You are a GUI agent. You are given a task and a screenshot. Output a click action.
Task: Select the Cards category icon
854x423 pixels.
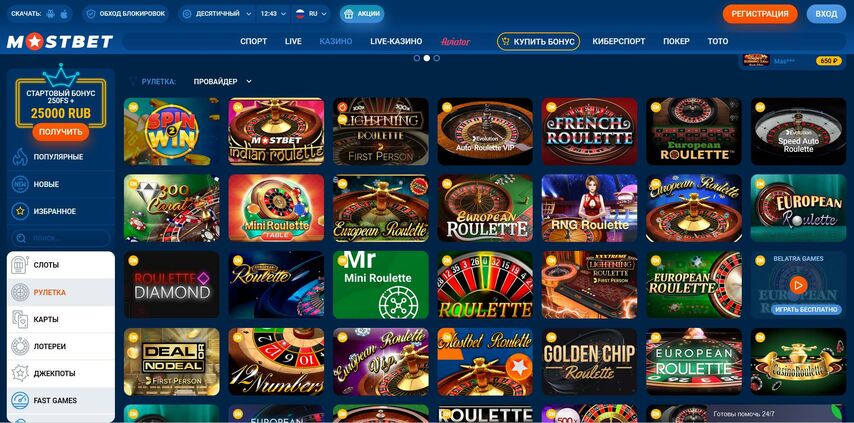click(20, 319)
